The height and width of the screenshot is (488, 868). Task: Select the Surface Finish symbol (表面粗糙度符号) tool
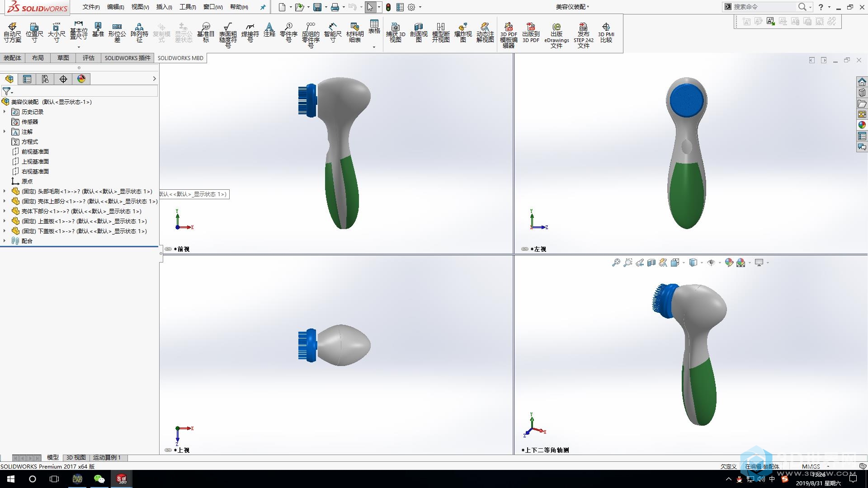click(x=228, y=35)
